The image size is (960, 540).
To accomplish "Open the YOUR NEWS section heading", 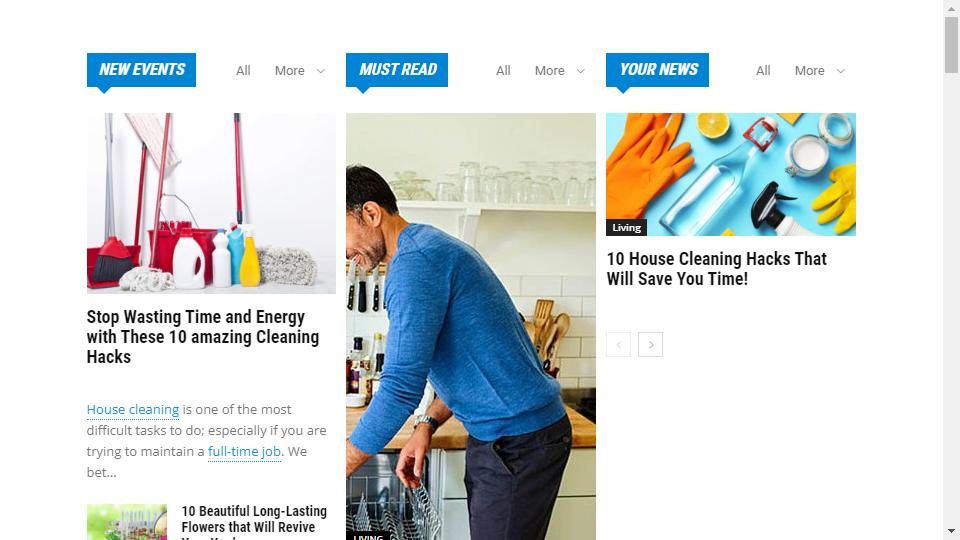I will coord(658,70).
